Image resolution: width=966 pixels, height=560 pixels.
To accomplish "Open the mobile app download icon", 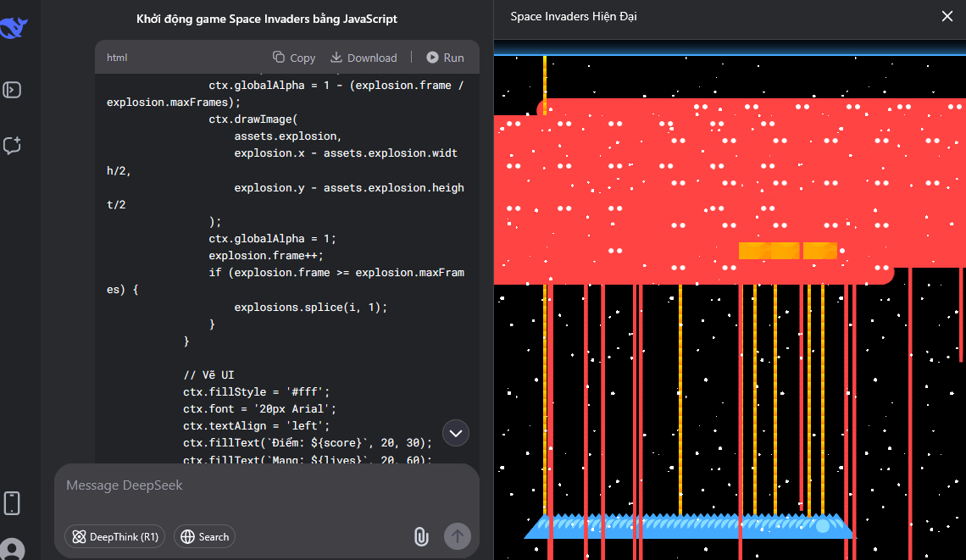I will coord(12,502).
